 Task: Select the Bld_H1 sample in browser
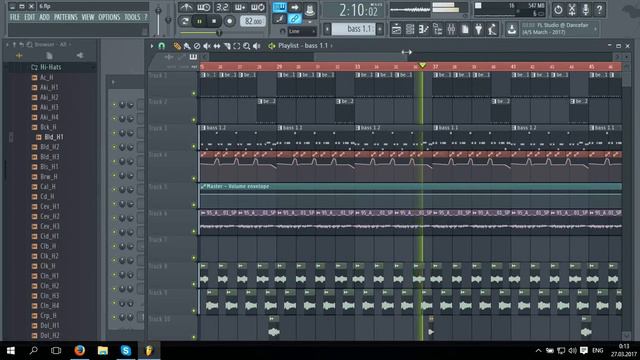click(54, 137)
